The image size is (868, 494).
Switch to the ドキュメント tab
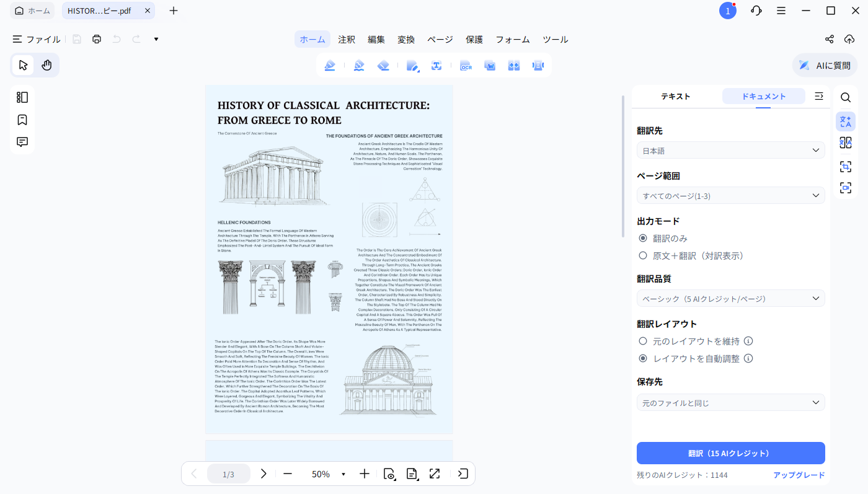click(x=764, y=96)
